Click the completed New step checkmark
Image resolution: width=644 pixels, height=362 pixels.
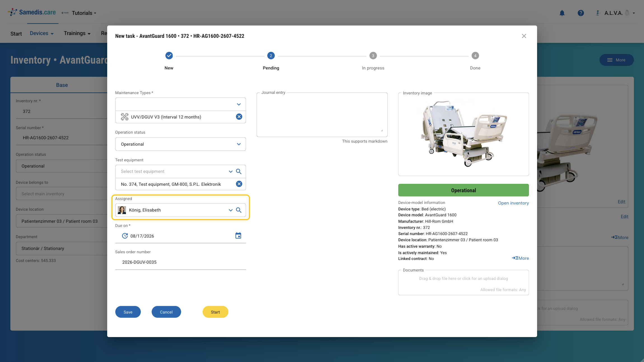pos(169,56)
